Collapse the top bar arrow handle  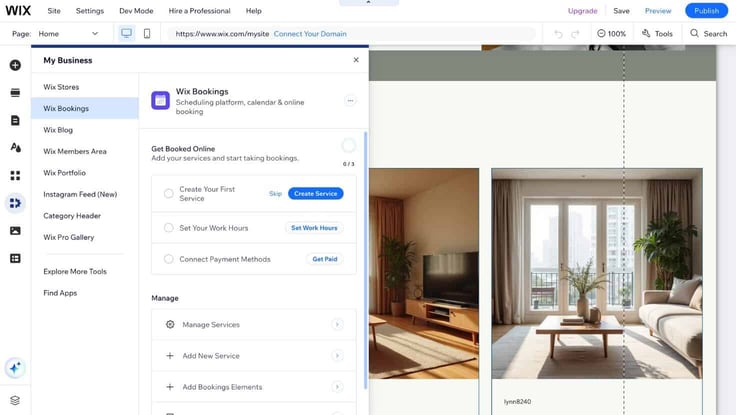click(x=368, y=2)
